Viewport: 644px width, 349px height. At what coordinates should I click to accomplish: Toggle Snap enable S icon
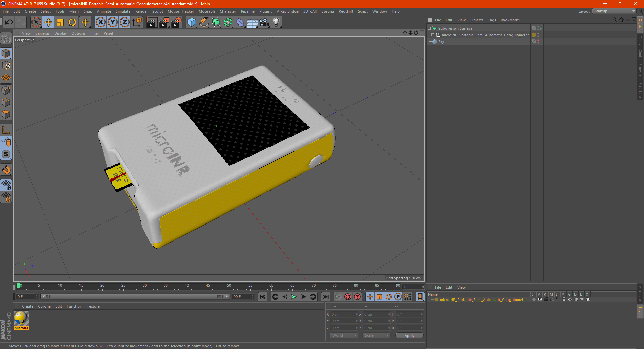[6, 154]
